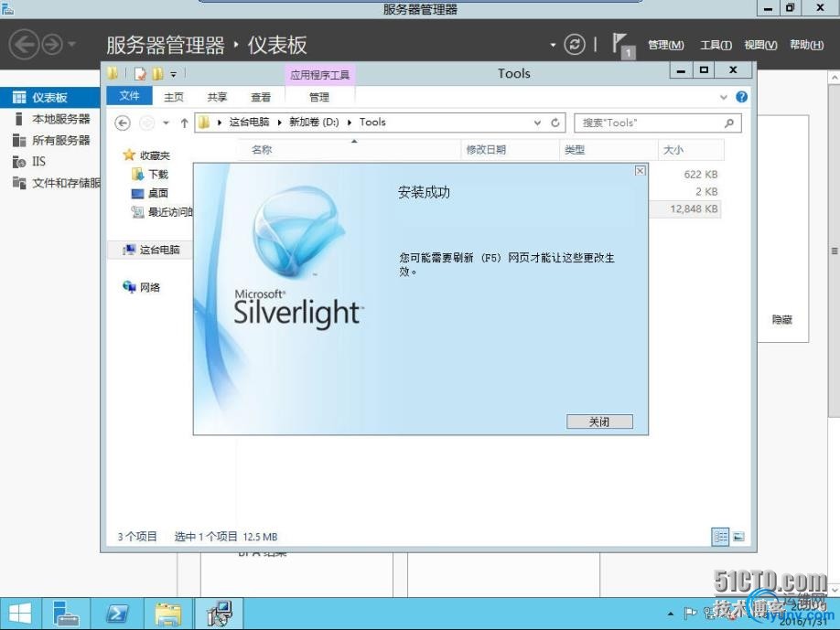Dismiss Silverlight dialog via its X icon
This screenshot has width=840, height=630.
[x=640, y=171]
